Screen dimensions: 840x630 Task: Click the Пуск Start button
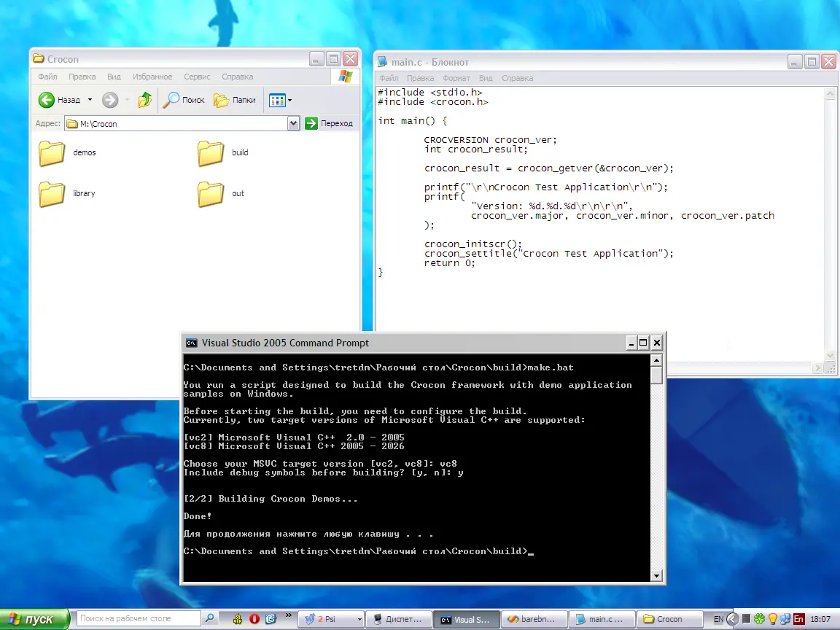coord(34,619)
